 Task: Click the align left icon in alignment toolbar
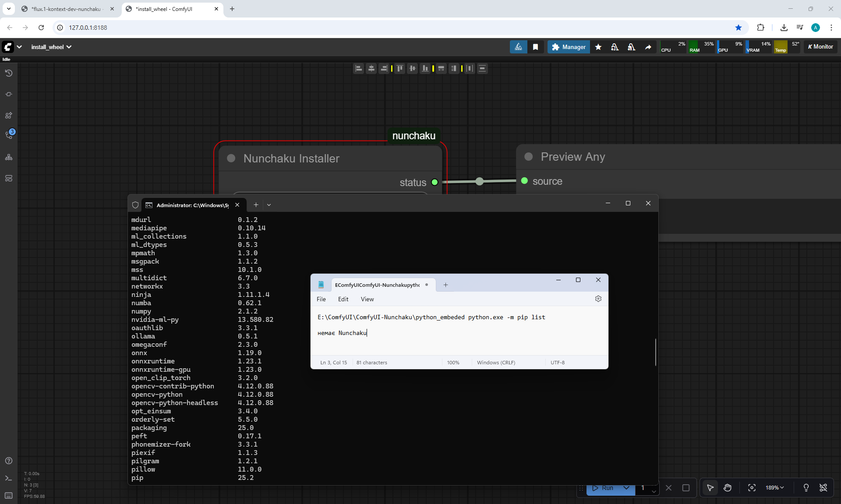coord(359,68)
